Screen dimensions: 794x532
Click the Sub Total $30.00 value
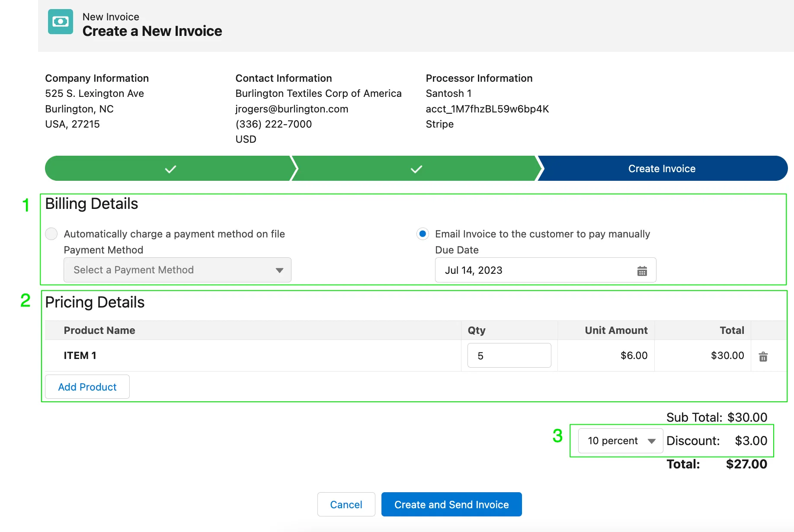(x=747, y=417)
